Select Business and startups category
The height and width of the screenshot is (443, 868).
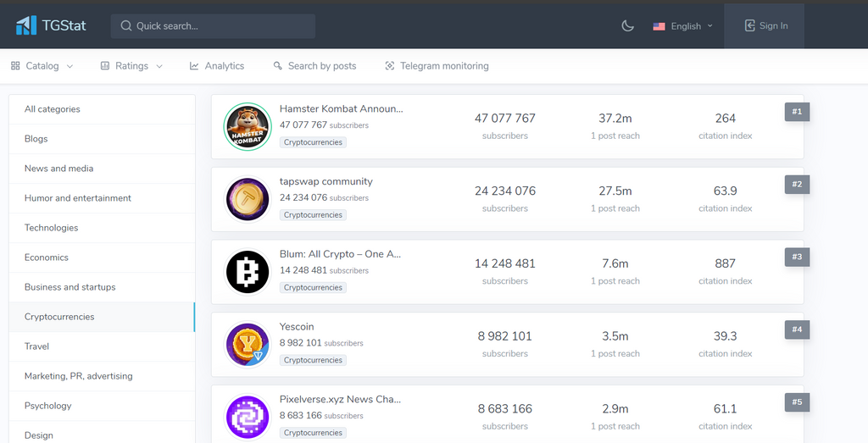coord(102,287)
